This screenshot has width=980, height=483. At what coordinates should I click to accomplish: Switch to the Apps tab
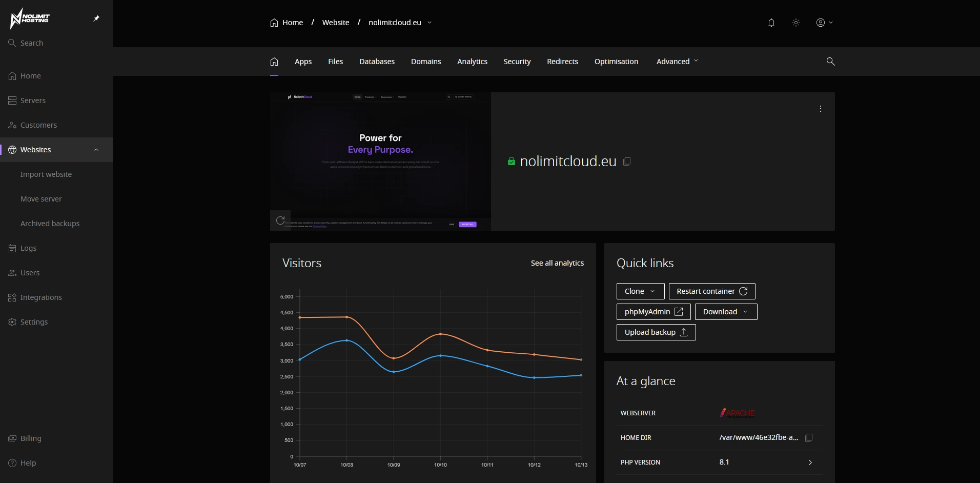(x=303, y=62)
